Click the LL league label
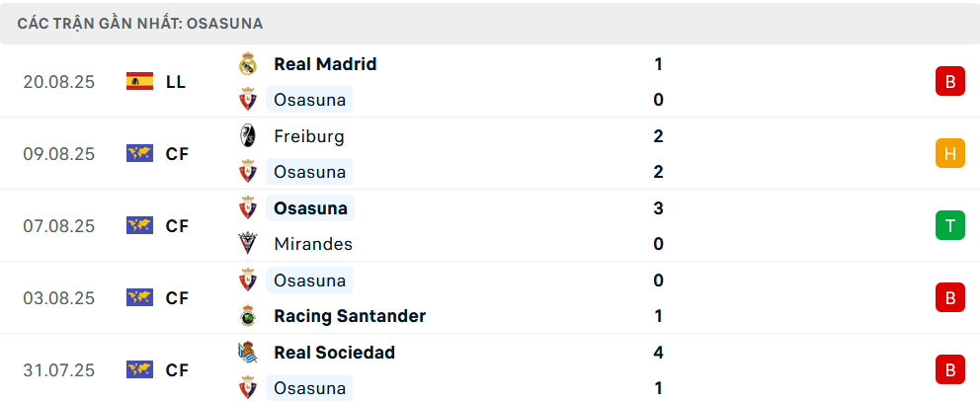980x402 pixels. tap(176, 82)
